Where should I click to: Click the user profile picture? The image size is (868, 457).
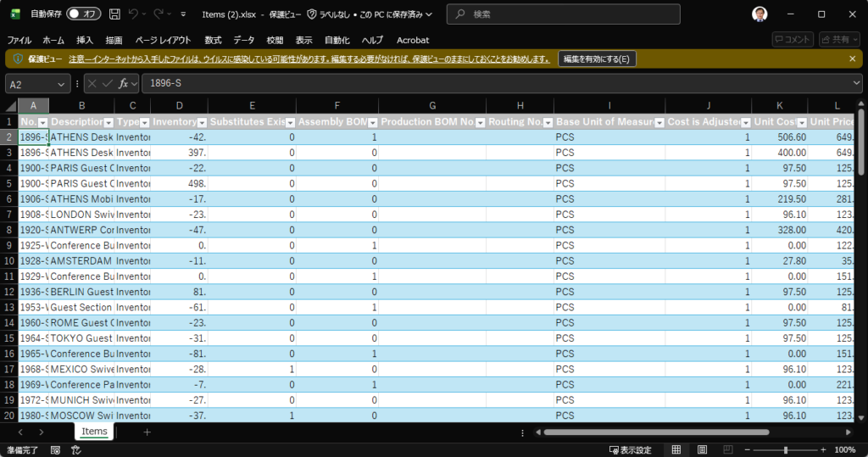759,14
